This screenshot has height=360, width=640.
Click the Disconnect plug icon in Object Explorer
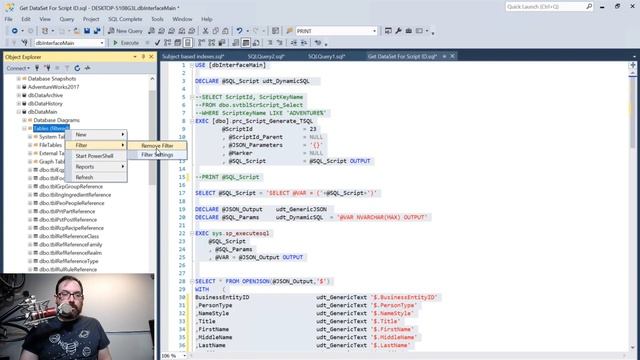pos(47,68)
